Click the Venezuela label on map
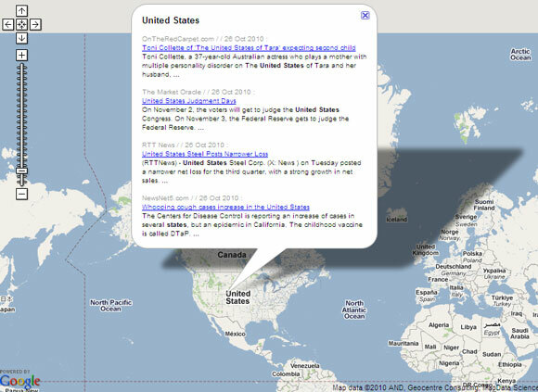 tap(304, 366)
